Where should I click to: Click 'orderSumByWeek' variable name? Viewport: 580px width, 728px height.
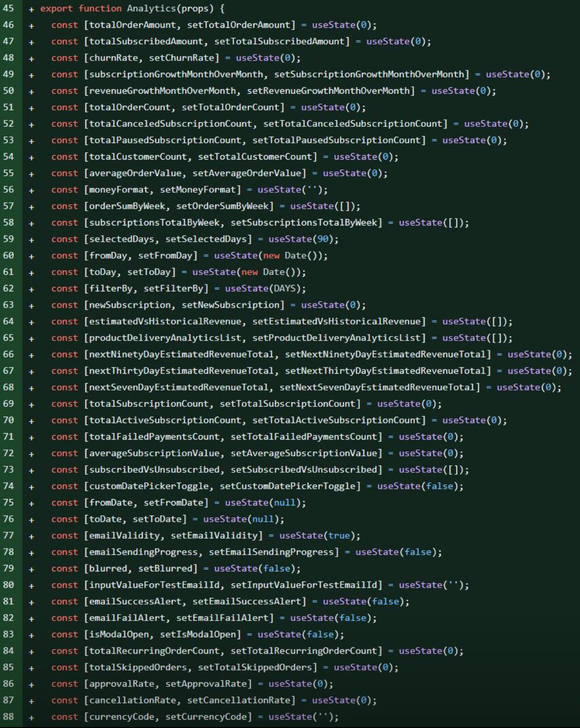[127, 206]
